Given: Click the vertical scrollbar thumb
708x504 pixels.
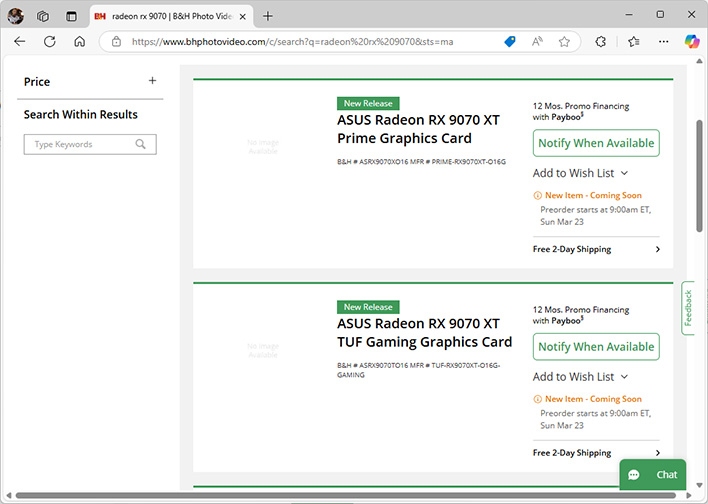Looking at the screenshot, I should point(699,176).
